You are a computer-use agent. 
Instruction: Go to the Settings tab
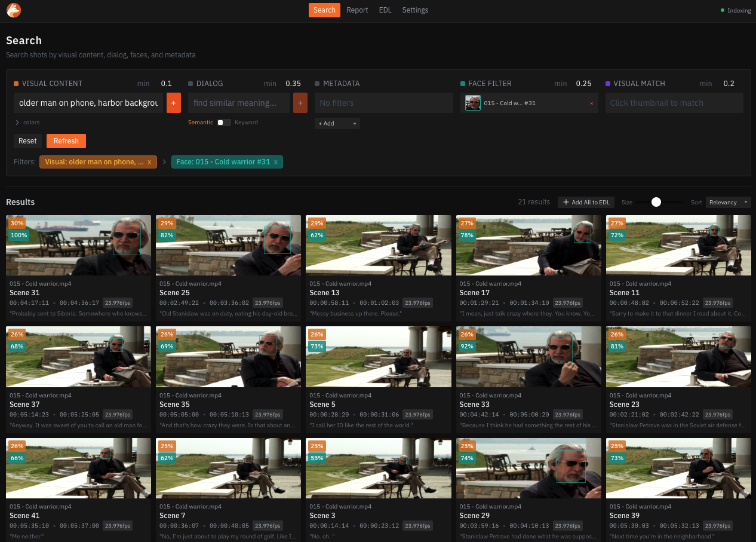pyautogui.click(x=415, y=10)
